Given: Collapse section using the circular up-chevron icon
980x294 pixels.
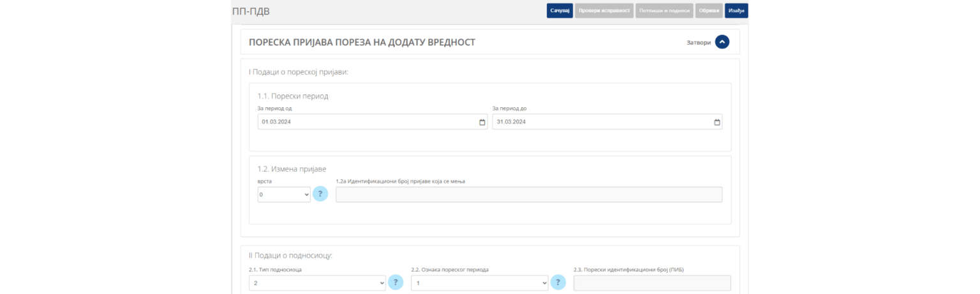Looking at the screenshot, I should coord(722,42).
